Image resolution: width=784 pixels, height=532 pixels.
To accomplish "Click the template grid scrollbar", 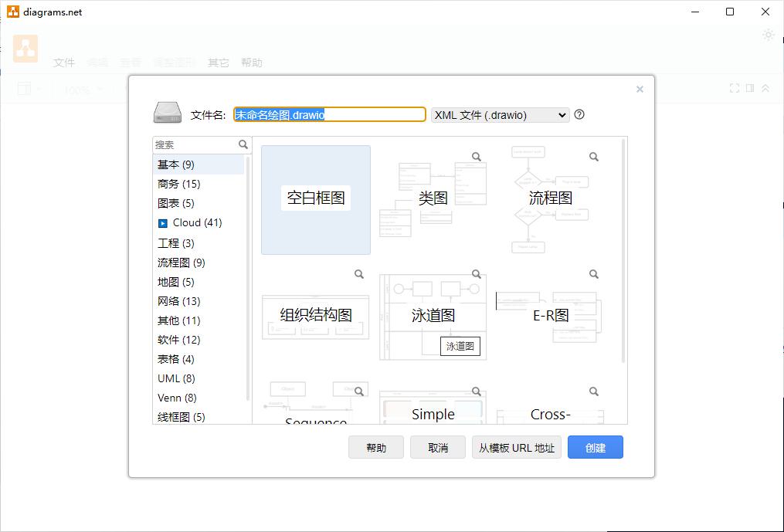I will click(623, 250).
